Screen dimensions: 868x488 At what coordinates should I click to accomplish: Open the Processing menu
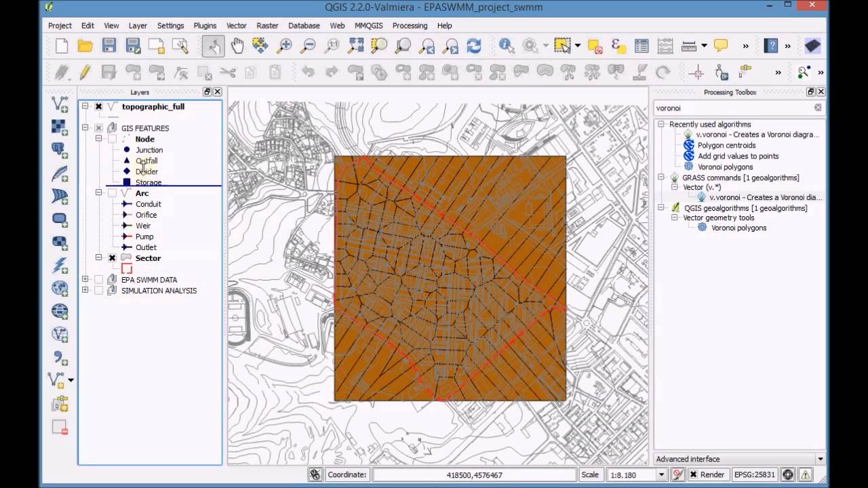tap(410, 26)
